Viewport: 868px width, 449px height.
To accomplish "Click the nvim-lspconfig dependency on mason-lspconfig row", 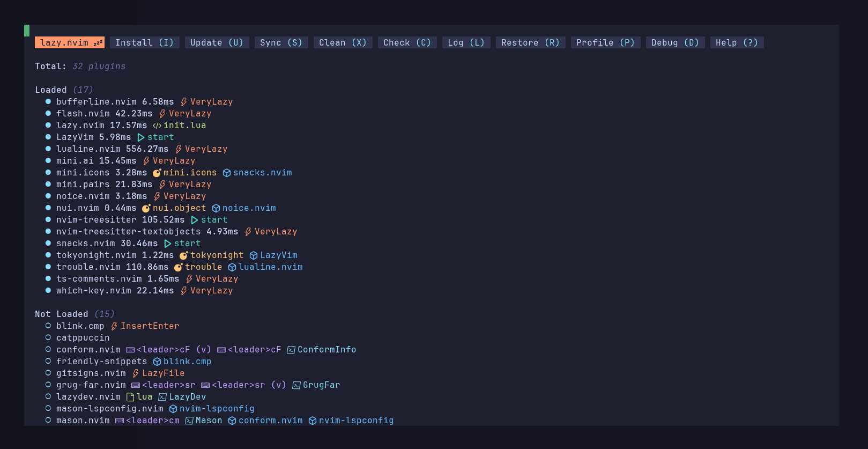I will pyautogui.click(x=217, y=409).
